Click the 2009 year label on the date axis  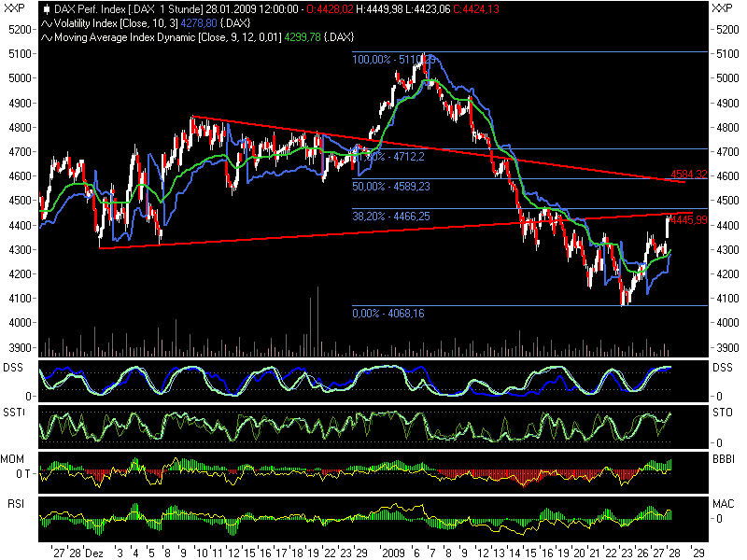pos(392,553)
